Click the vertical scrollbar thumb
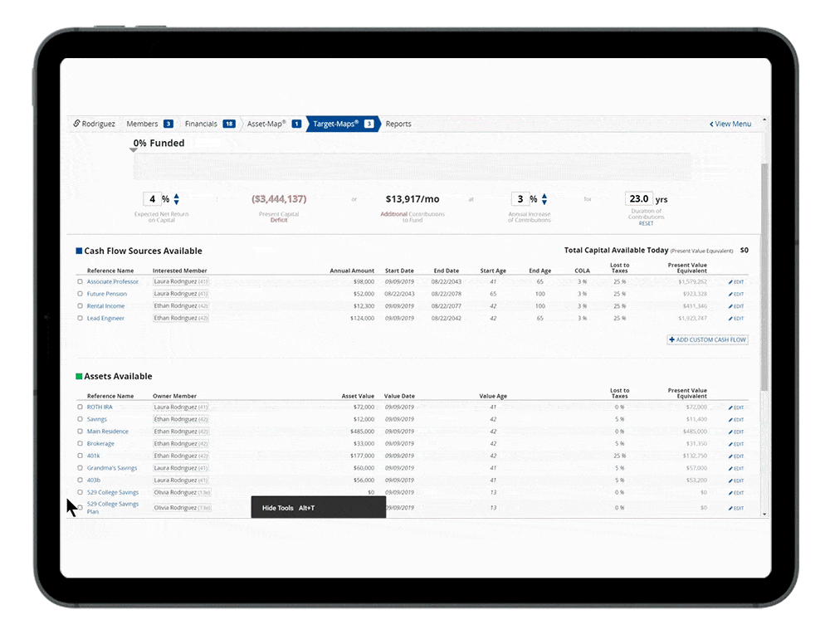830x644 pixels. 764,277
